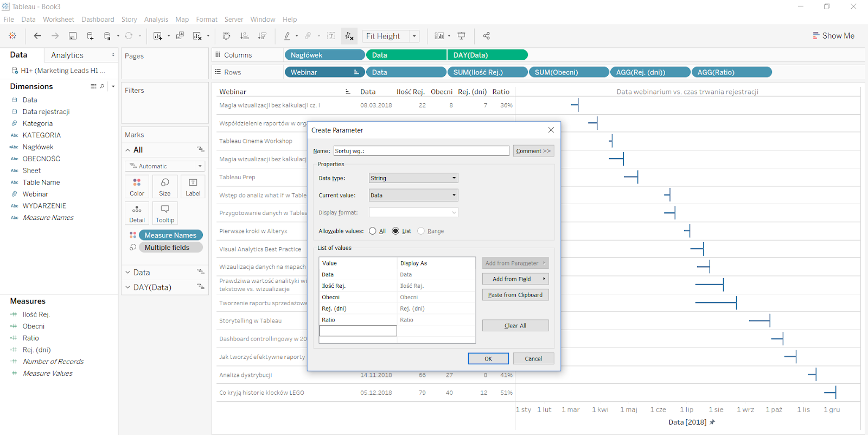The width and height of the screenshot is (868, 435).
Task: Select the List allowable values option
Action: (x=395, y=231)
